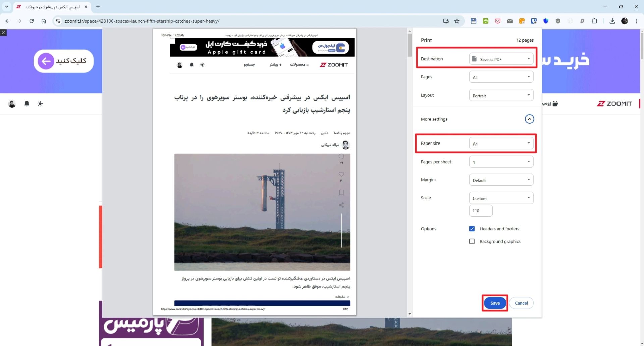Toggle the page theme sun icon

pyautogui.click(x=40, y=104)
